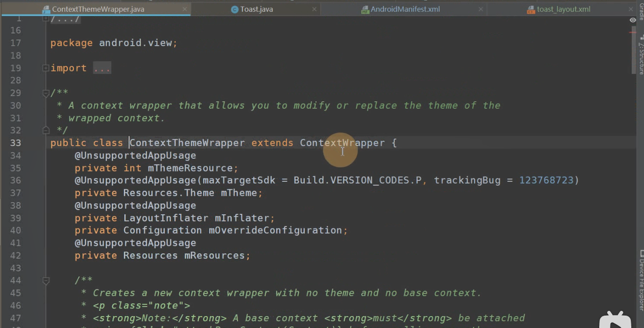Click the @UnsupportedAppUsage annotation on line 34

[x=135, y=155]
